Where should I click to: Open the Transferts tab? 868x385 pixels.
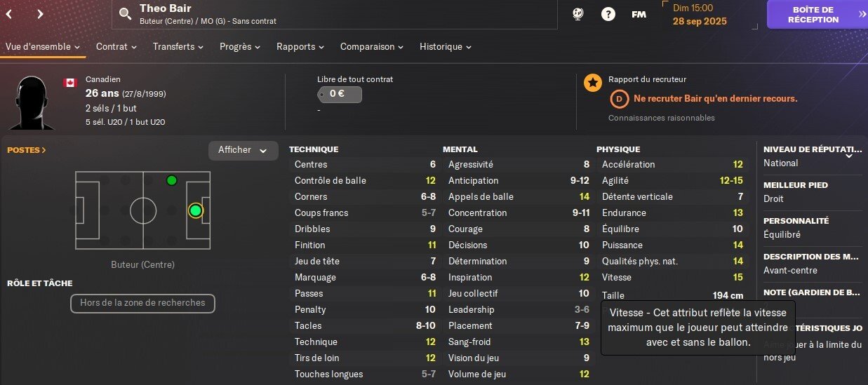click(178, 46)
